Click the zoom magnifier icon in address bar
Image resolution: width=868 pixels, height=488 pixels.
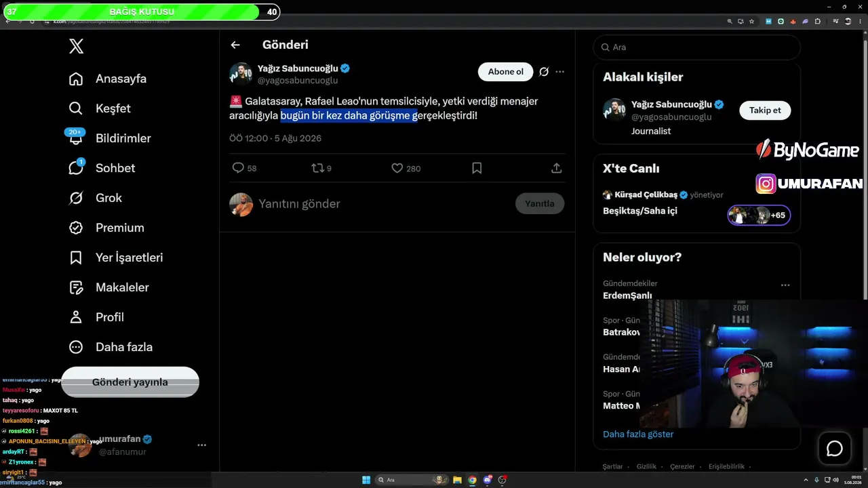pos(730,21)
